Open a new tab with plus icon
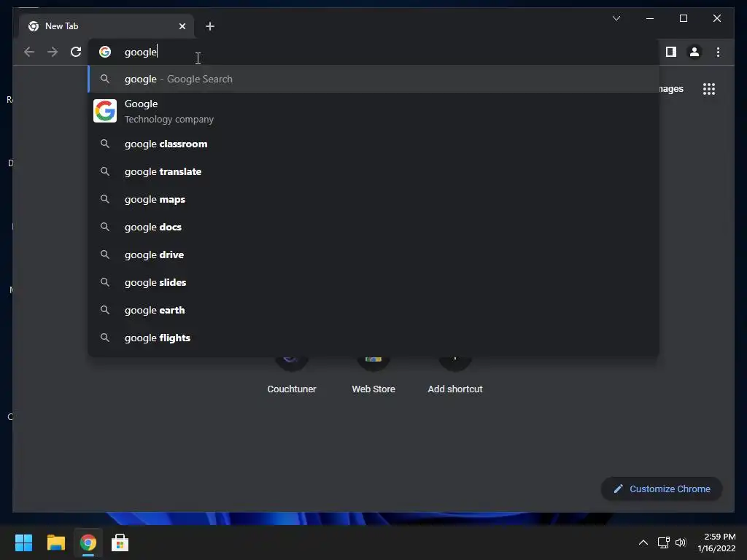 [x=210, y=26]
